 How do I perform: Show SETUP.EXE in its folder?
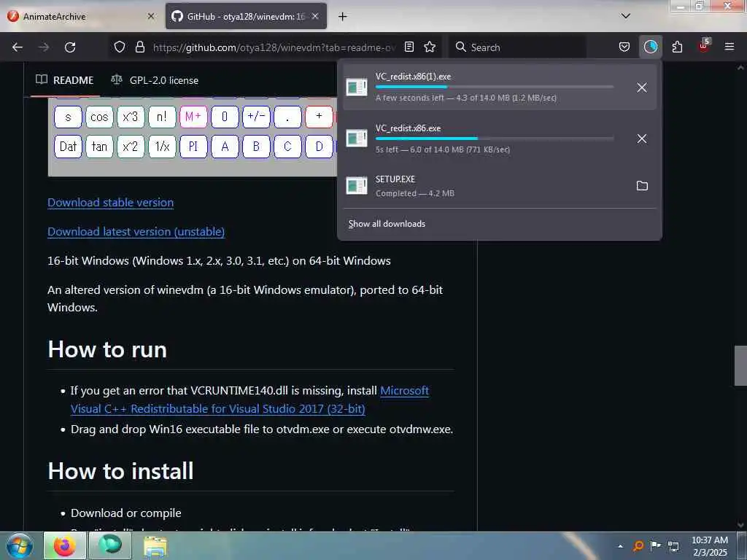point(642,186)
